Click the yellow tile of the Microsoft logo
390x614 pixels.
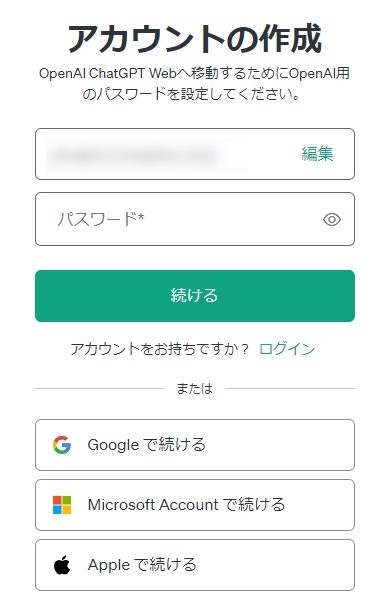pos(67,509)
